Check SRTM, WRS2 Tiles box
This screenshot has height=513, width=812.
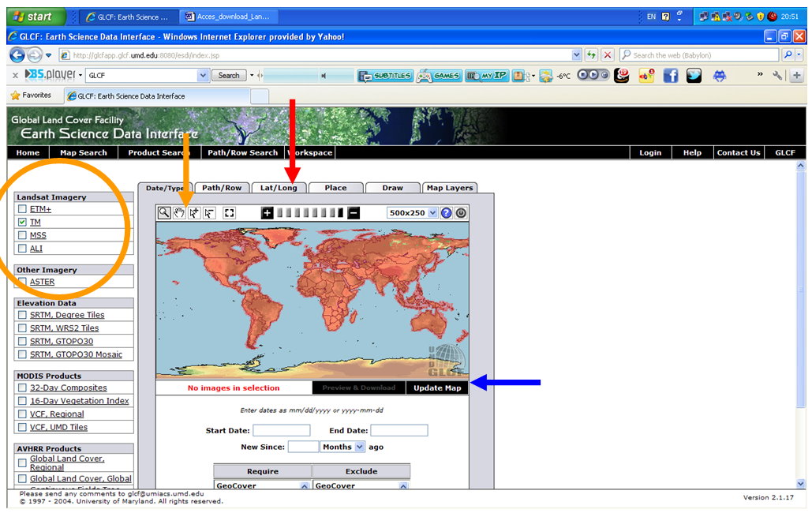pos(22,328)
